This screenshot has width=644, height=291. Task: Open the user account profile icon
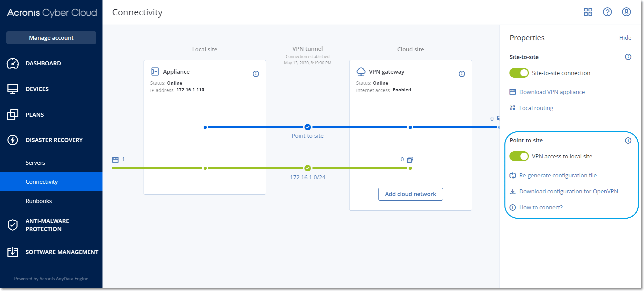[626, 12]
